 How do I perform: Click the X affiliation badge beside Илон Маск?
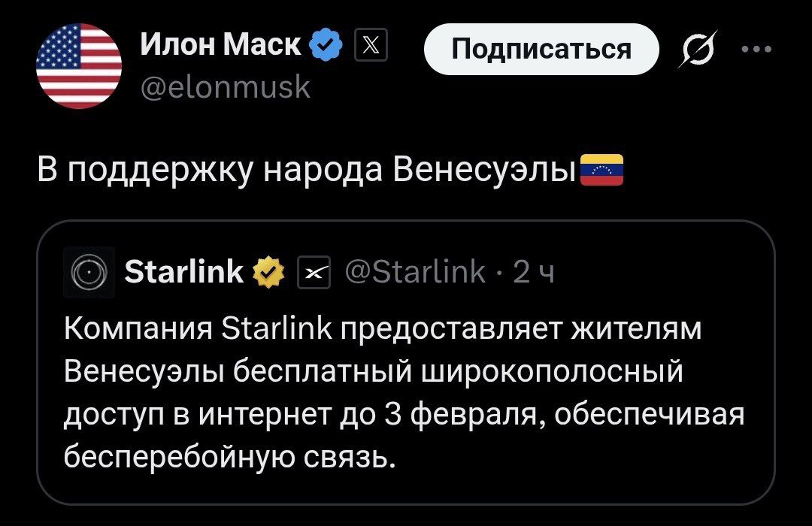[371, 48]
